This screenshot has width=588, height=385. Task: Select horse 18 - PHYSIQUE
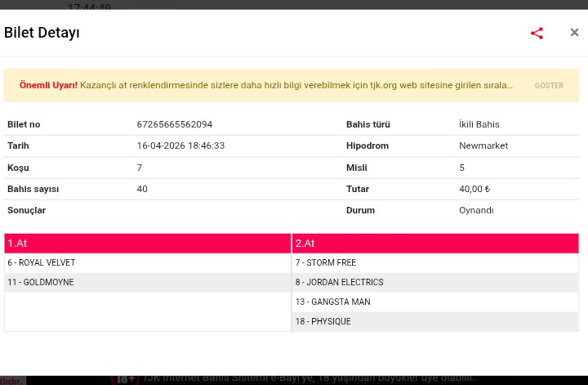435,321
